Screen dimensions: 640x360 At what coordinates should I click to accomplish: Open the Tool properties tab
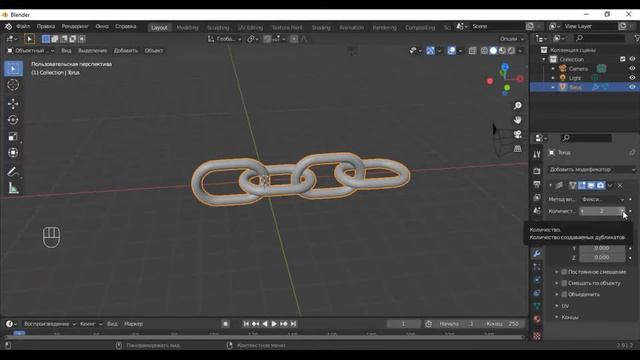(537, 154)
